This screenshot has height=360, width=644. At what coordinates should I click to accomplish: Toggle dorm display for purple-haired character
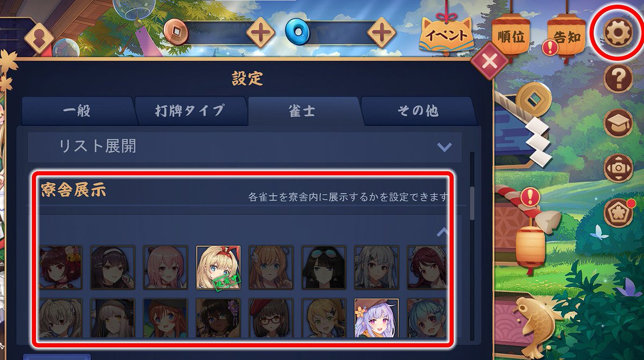point(377,318)
